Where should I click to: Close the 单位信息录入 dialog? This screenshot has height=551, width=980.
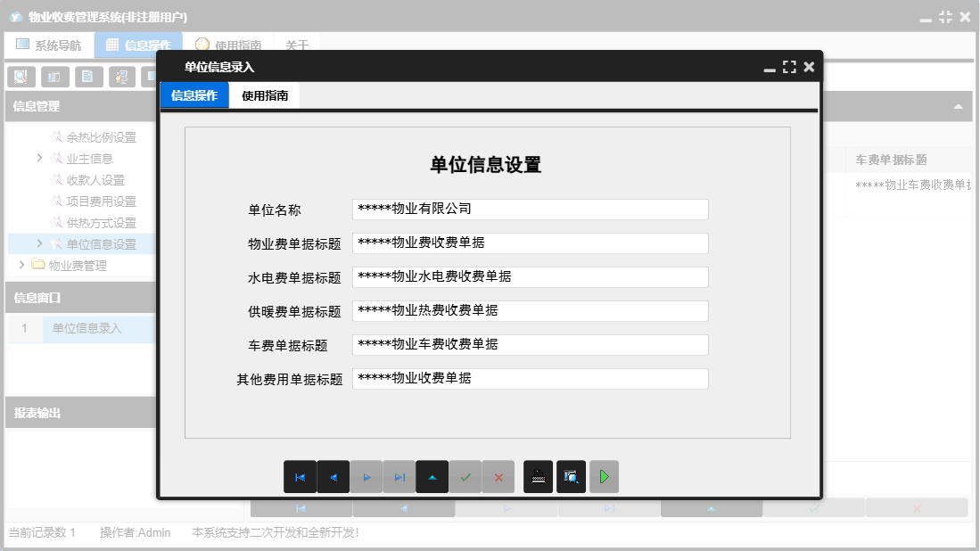809,67
